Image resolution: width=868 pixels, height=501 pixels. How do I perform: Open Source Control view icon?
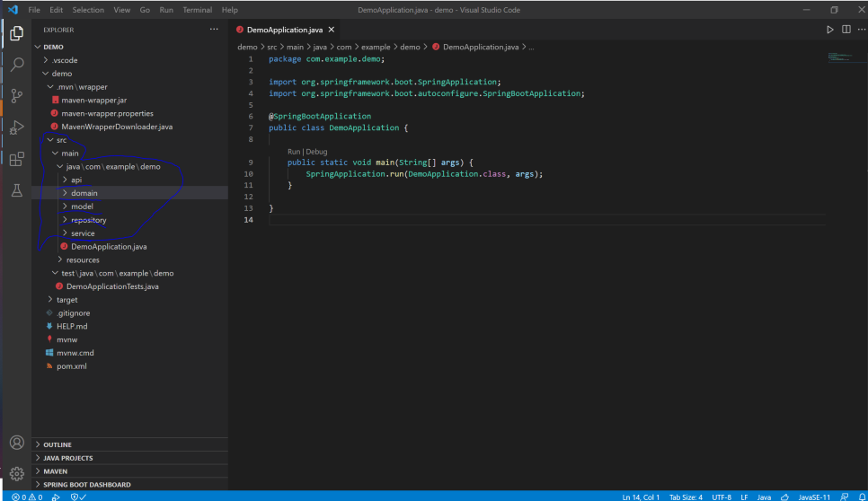pos(16,96)
